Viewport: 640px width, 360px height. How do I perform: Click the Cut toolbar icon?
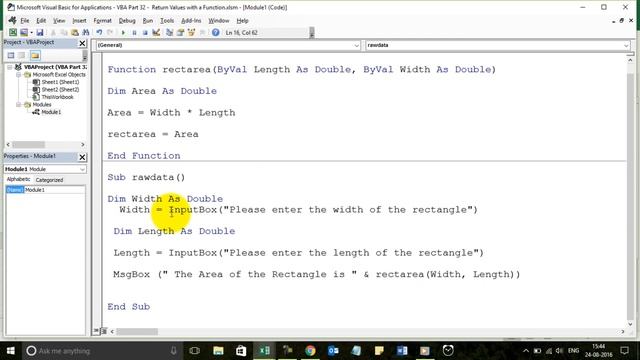[53, 32]
